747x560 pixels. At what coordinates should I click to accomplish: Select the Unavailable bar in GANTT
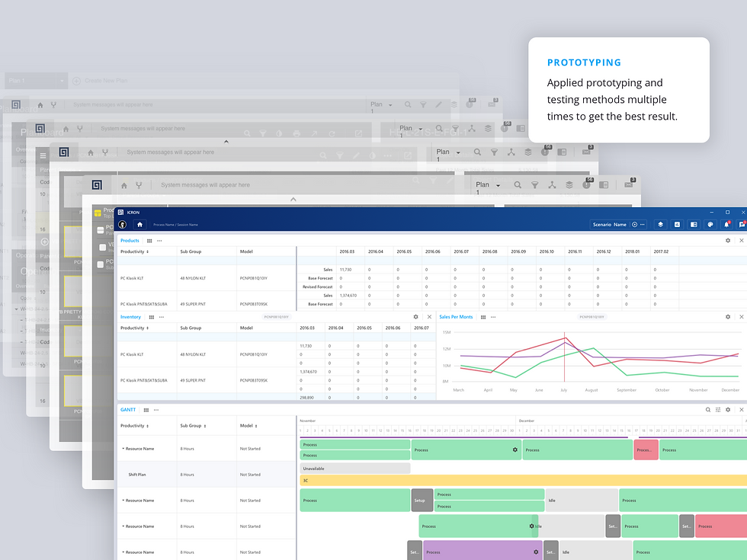(355, 469)
